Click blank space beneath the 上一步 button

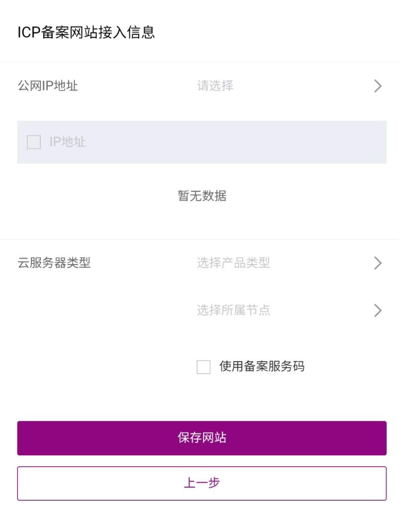click(x=199, y=517)
